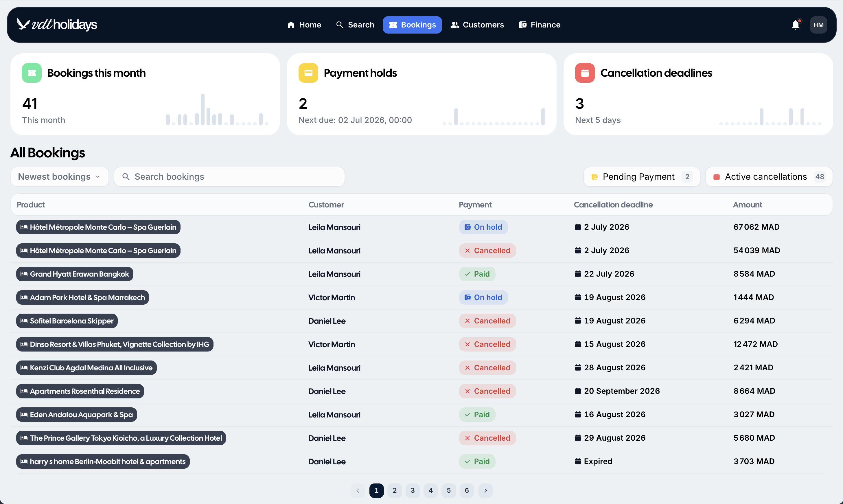843x504 pixels.
Task: Open the Dinso Resort & Villas Phuket booking
Action: click(115, 344)
